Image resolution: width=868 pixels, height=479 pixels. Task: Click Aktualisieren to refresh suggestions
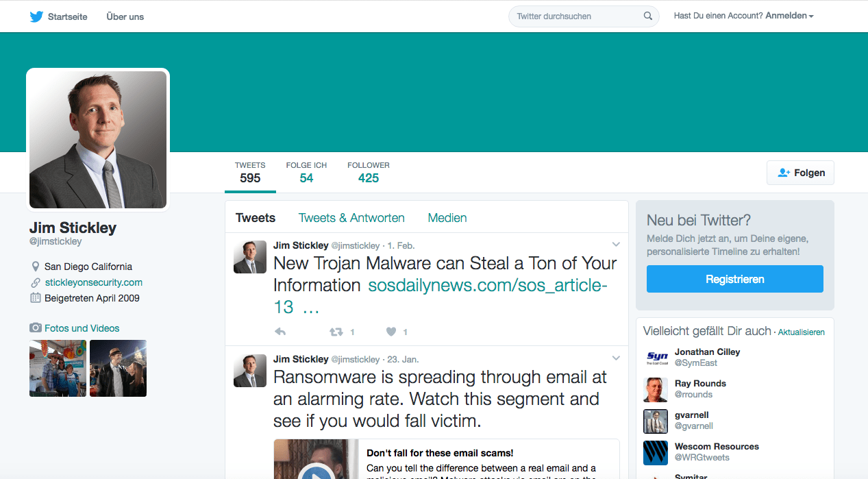[802, 332]
